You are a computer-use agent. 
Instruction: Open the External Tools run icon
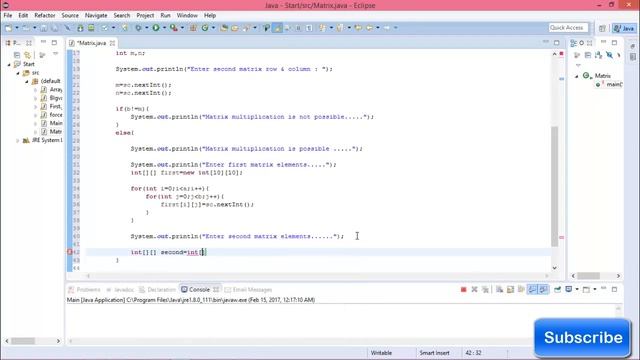point(174,28)
